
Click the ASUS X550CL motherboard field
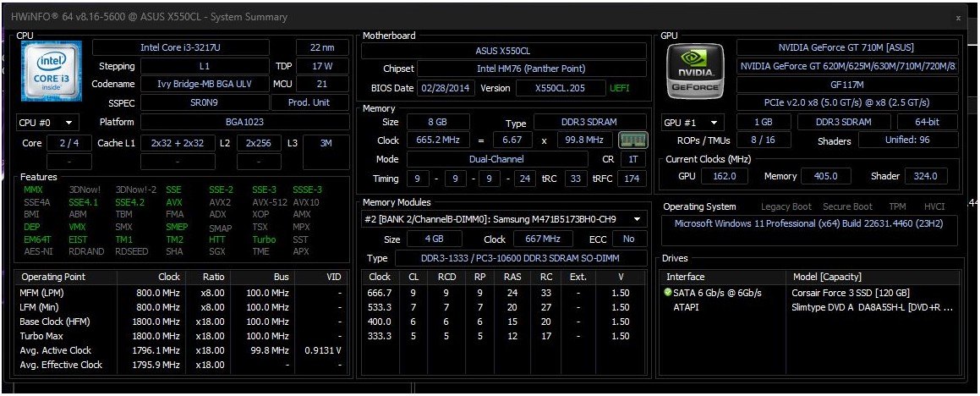tap(504, 52)
